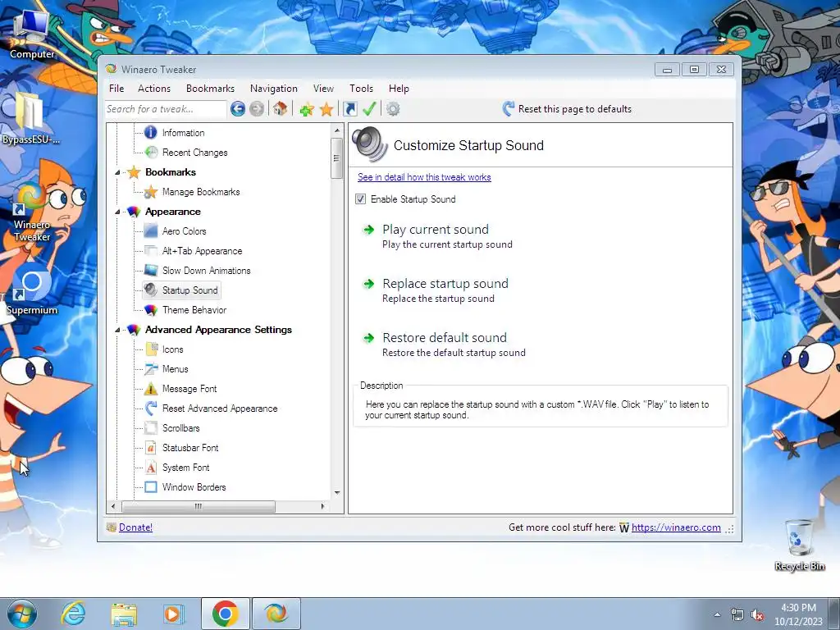840x630 pixels.
Task: Click the tree horizontal scrollbar thumb
Action: click(x=199, y=506)
